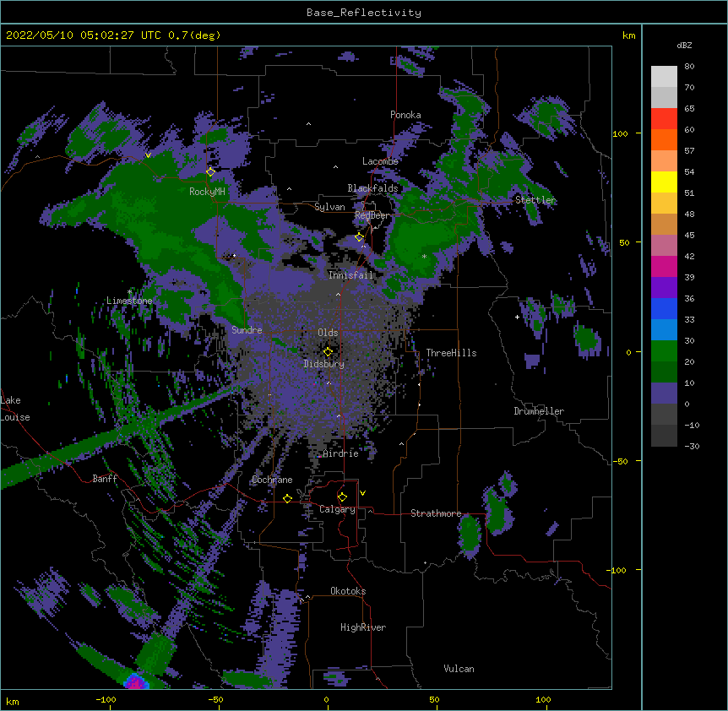Click the dBZ legend heading
The height and width of the screenshot is (711, 728).
(x=684, y=45)
